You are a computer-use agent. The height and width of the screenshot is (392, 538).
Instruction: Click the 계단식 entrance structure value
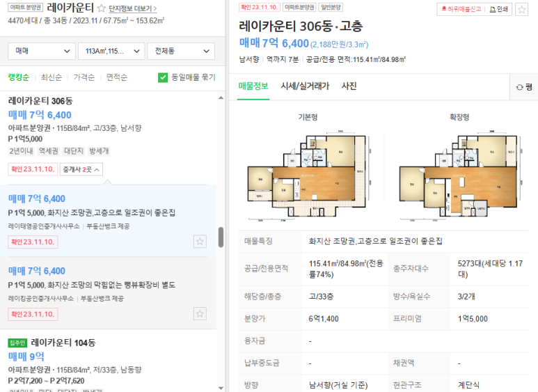coord(468,385)
